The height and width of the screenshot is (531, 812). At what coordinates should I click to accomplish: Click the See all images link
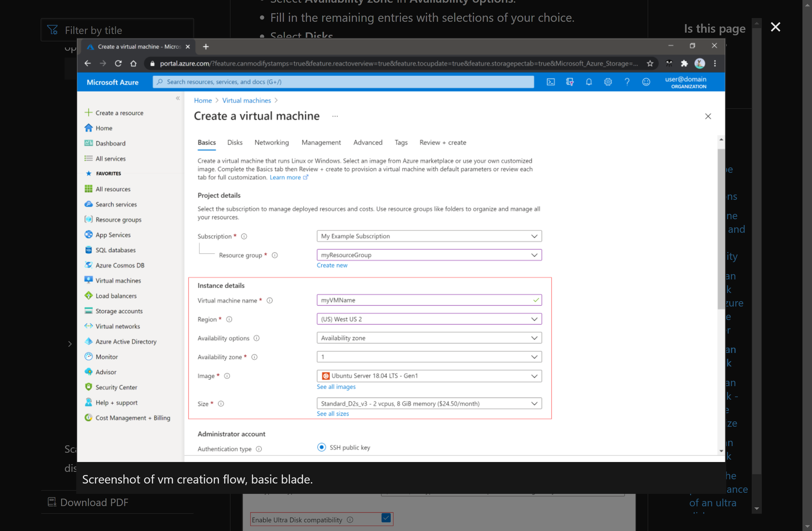pyautogui.click(x=336, y=386)
